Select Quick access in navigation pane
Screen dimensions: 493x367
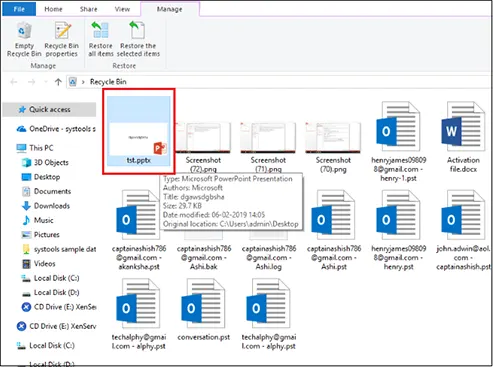pyautogui.click(x=49, y=109)
